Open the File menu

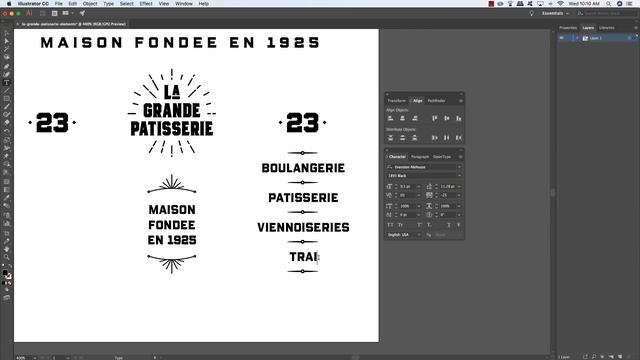click(x=59, y=4)
